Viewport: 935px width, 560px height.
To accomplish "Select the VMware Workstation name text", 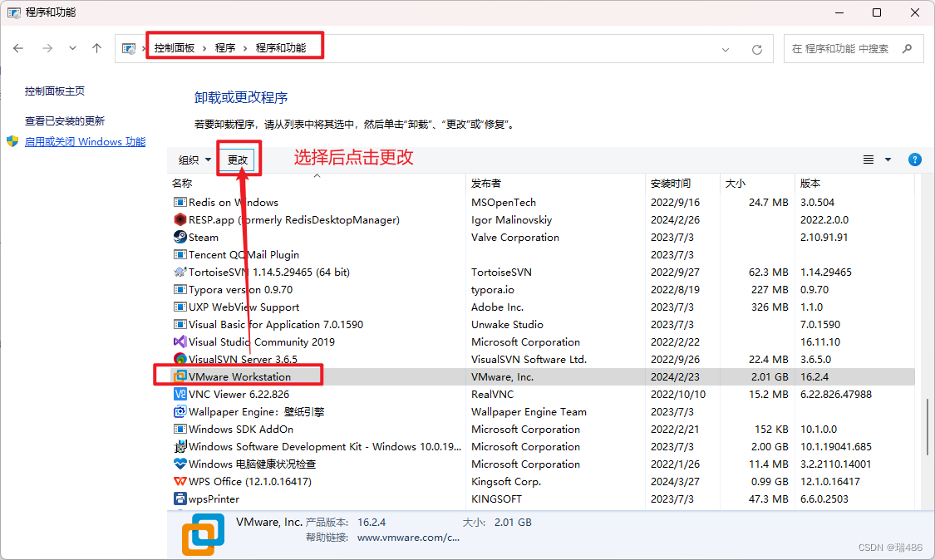I will 239,377.
